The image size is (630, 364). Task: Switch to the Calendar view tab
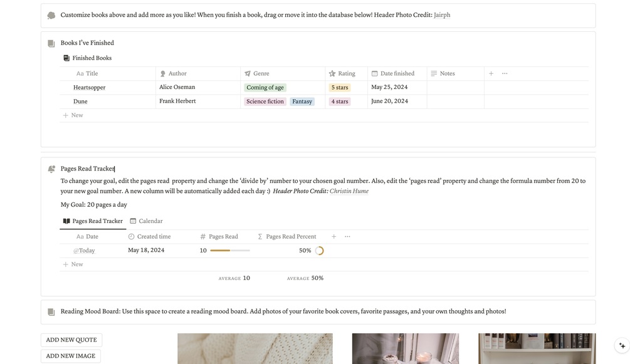tap(146, 221)
